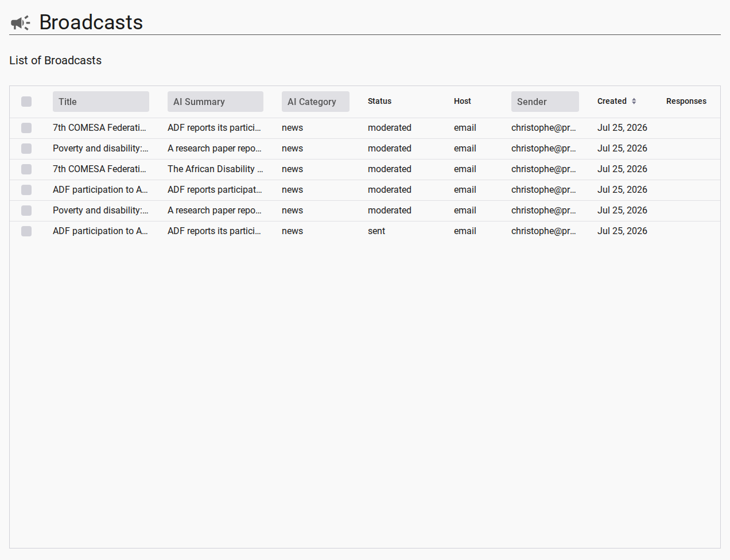Click the 'news' category cell in the sent row

click(x=292, y=231)
